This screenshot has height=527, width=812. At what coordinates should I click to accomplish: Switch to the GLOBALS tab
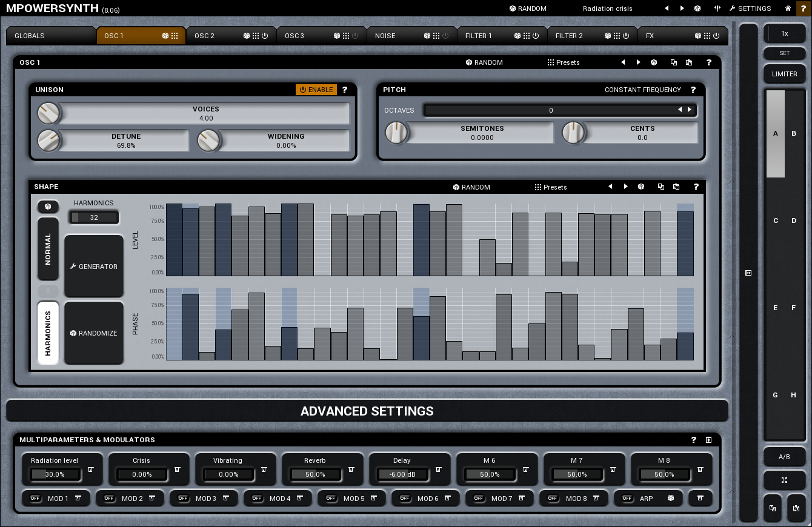30,36
